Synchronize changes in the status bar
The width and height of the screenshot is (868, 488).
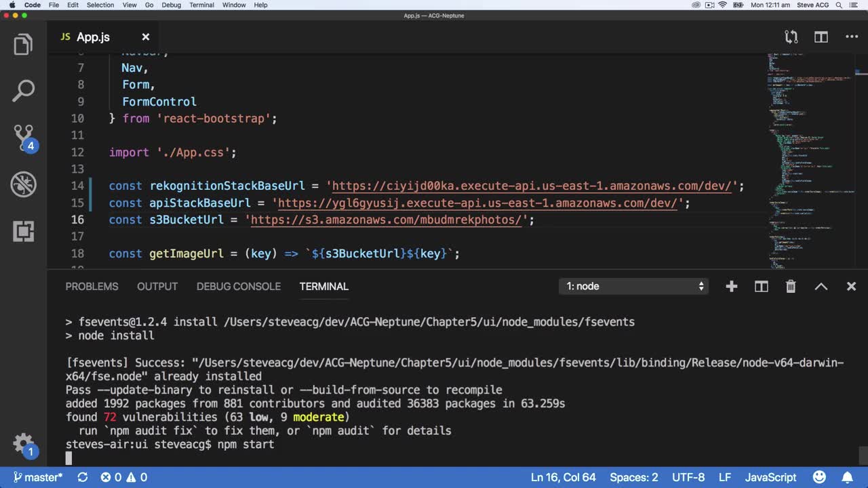[83, 477]
